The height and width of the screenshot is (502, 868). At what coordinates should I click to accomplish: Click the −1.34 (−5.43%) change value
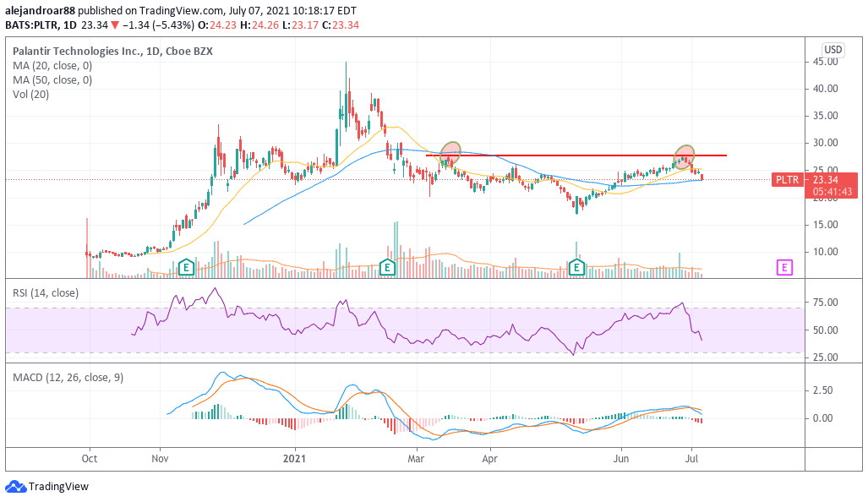point(158,25)
